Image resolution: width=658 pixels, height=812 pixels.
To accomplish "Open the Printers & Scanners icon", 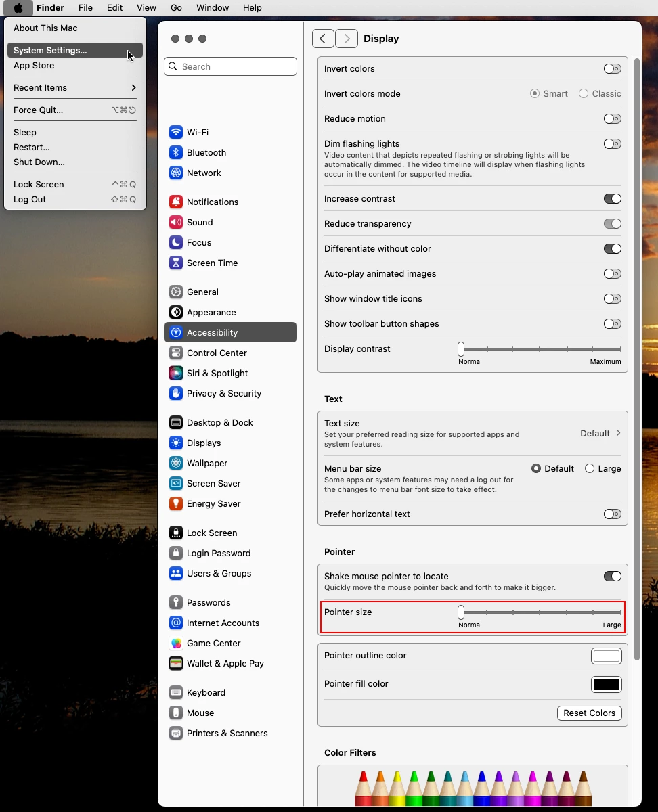I will 176,733.
